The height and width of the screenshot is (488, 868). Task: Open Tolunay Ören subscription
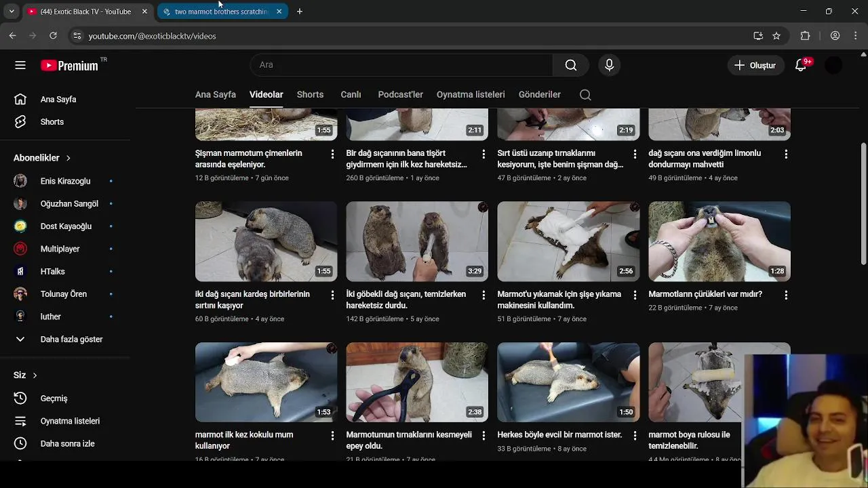click(x=65, y=294)
